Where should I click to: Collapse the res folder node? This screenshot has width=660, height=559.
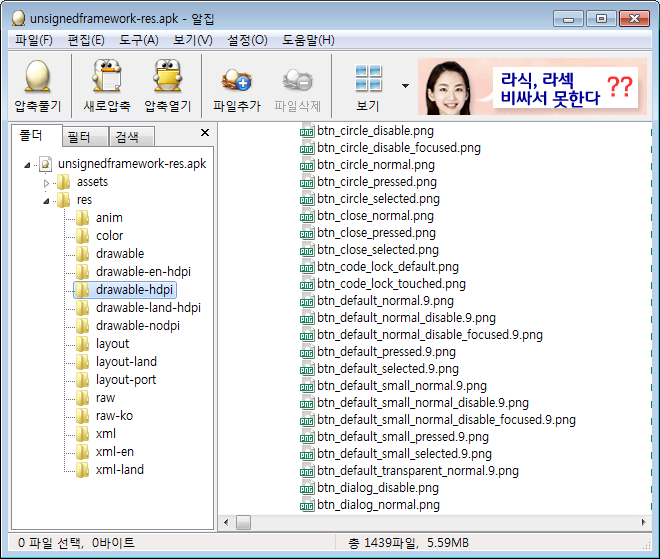coord(46,201)
